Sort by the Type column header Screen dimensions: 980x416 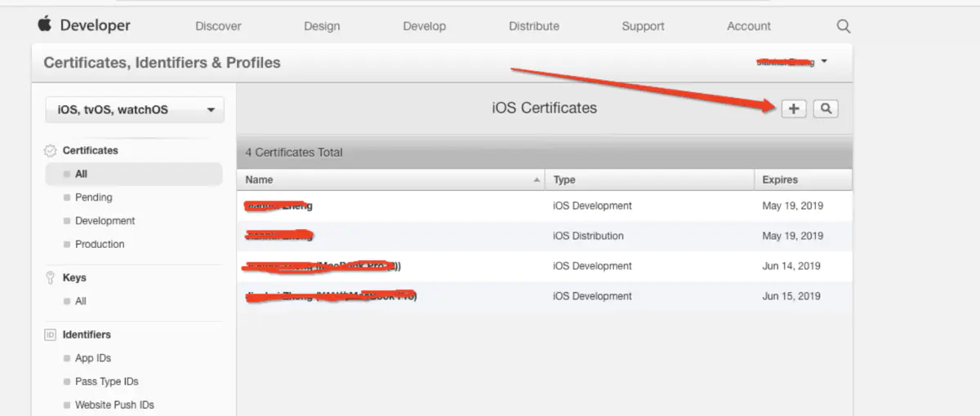pyautogui.click(x=649, y=179)
